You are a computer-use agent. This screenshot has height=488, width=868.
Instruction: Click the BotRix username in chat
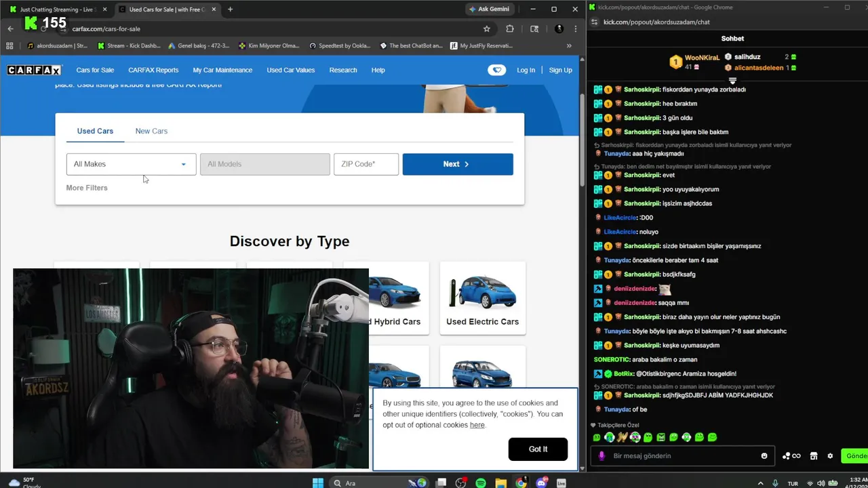tap(623, 373)
